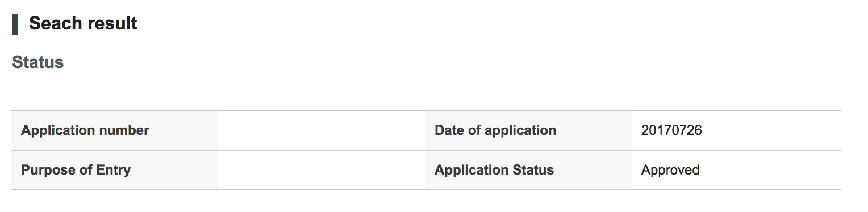Click the bottom border of the status table
This screenshot has height=212, width=868.
[x=426, y=190]
